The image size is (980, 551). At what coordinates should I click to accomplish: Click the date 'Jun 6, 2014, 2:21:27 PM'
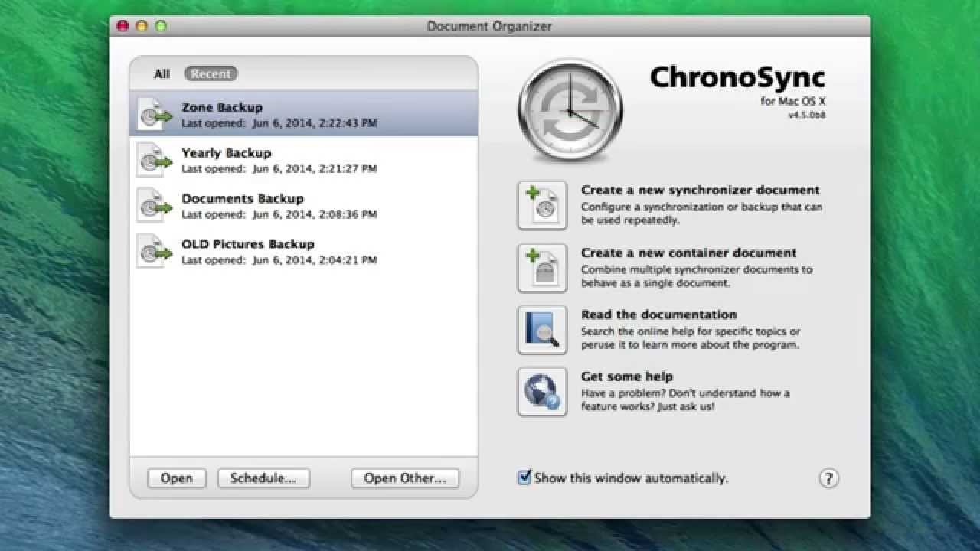tap(315, 169)
